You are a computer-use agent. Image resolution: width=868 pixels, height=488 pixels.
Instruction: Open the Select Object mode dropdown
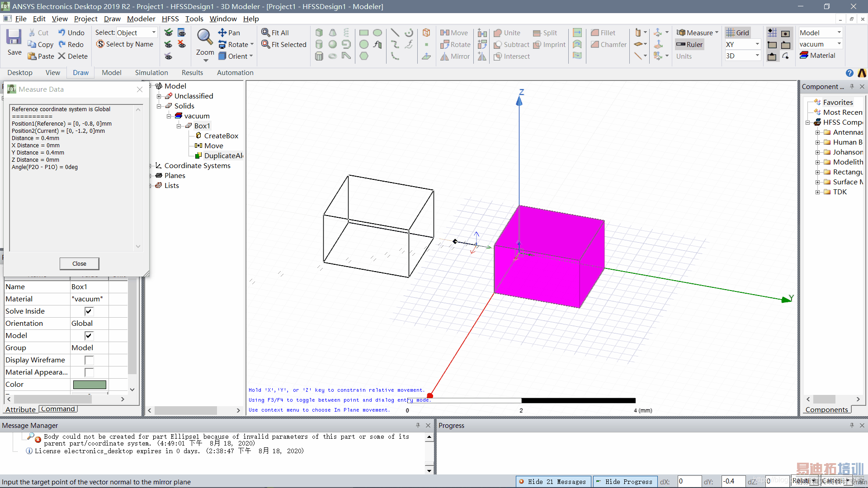[x=154, y=33]
